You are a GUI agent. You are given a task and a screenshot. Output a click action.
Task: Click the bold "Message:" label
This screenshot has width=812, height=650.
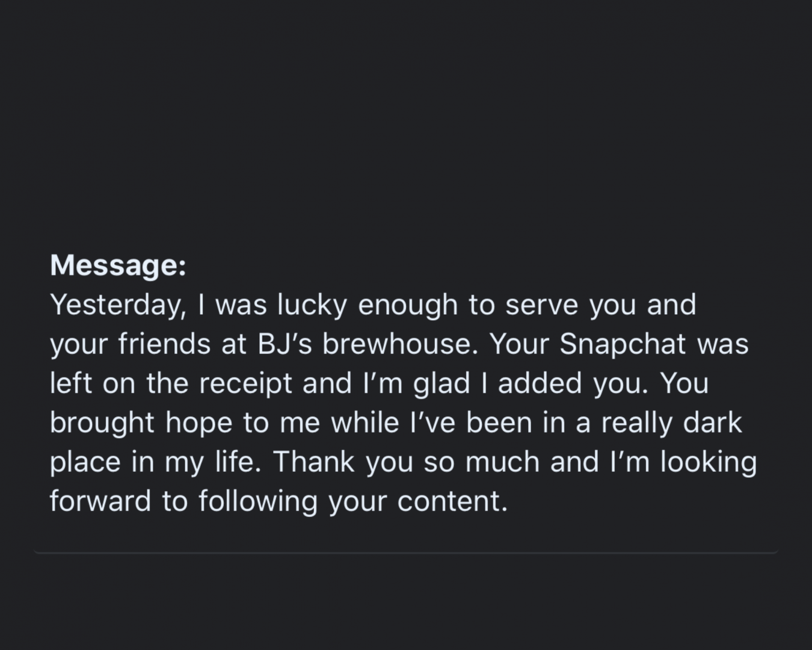click(118, 265)
